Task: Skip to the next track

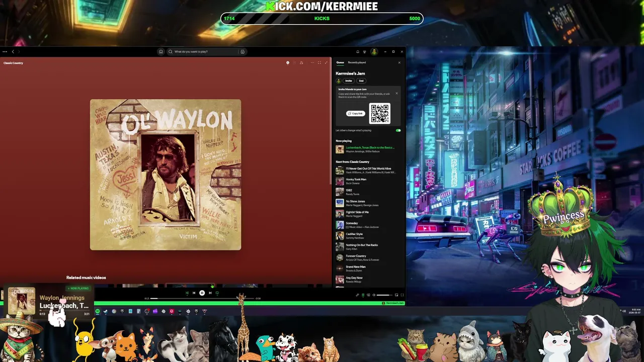Action: [x=210, y=293]
